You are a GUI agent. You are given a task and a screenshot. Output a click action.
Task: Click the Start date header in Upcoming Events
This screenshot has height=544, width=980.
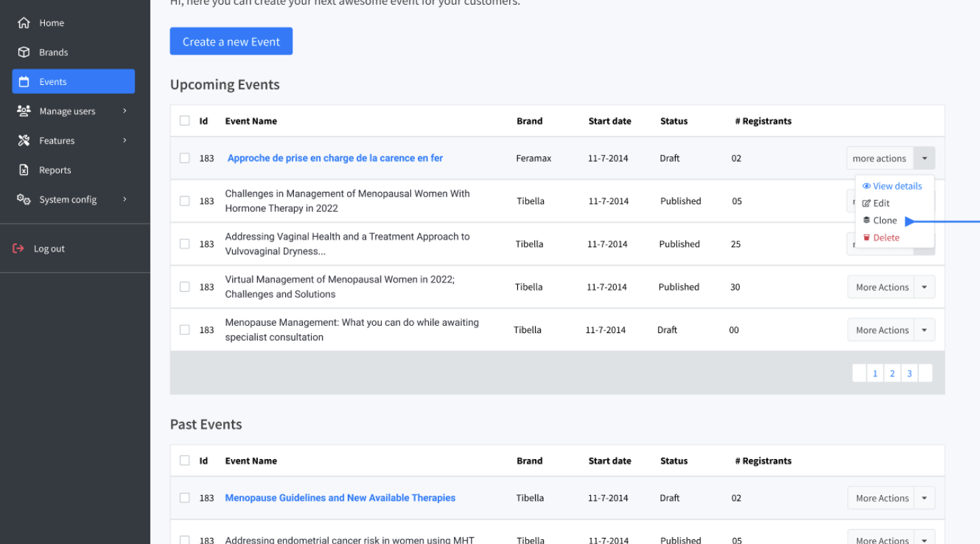(x=610, y=121)
